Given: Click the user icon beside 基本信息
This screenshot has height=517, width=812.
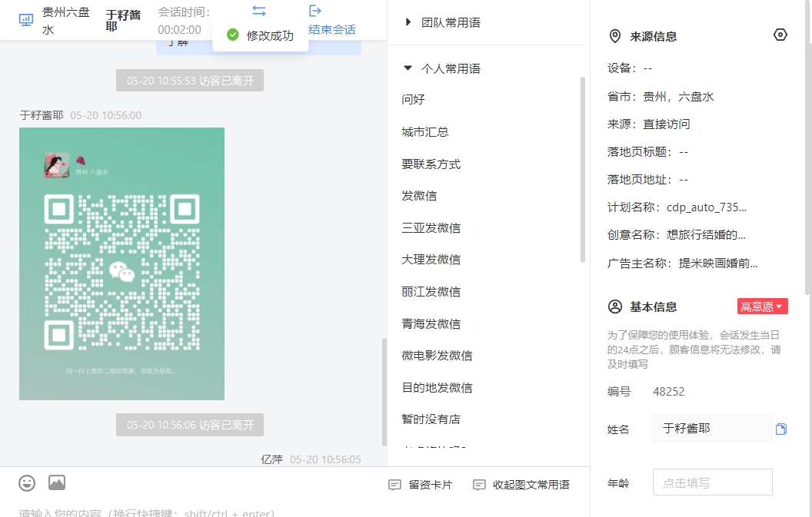Looking at the screenshot, I should [x=614, y=307].
